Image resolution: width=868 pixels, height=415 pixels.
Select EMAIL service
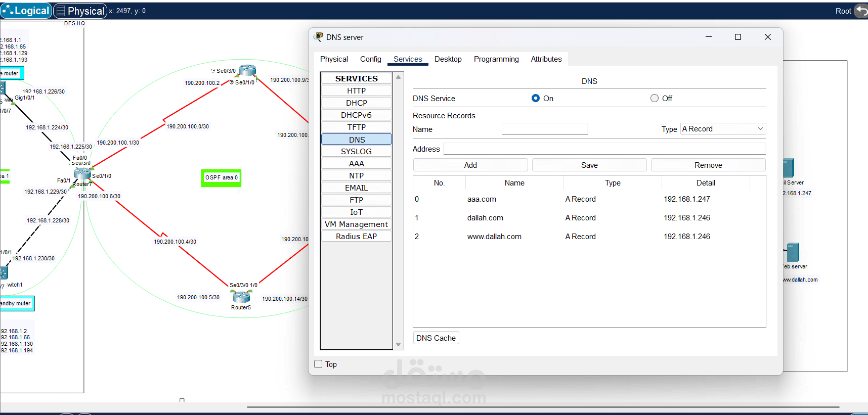point(357,188)
